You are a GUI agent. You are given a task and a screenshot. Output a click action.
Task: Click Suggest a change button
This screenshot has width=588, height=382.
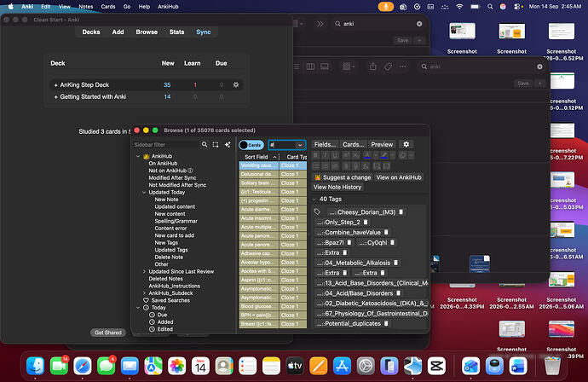(x=343, y=177)
